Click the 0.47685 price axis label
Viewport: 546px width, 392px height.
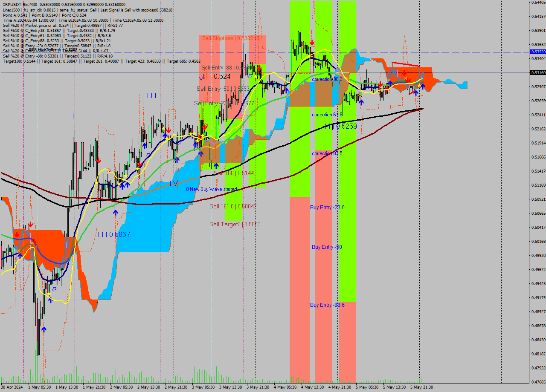[538, 382]
